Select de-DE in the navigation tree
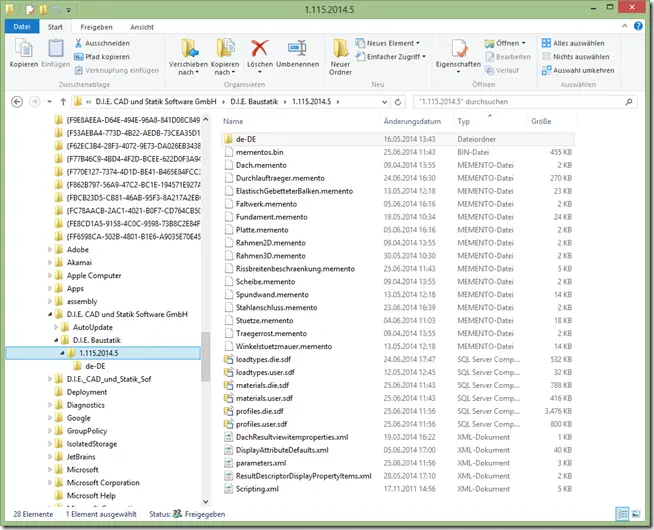This screenshot has width=654, height=530. (95, 366)
